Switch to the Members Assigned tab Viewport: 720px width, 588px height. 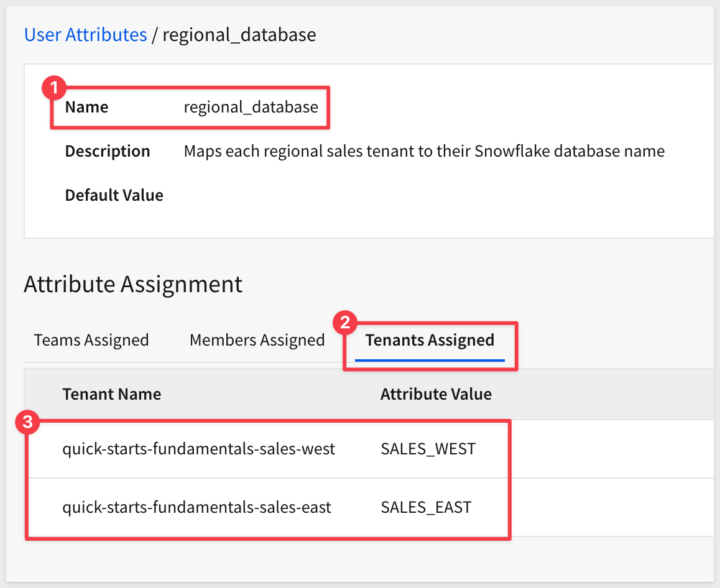257,340
